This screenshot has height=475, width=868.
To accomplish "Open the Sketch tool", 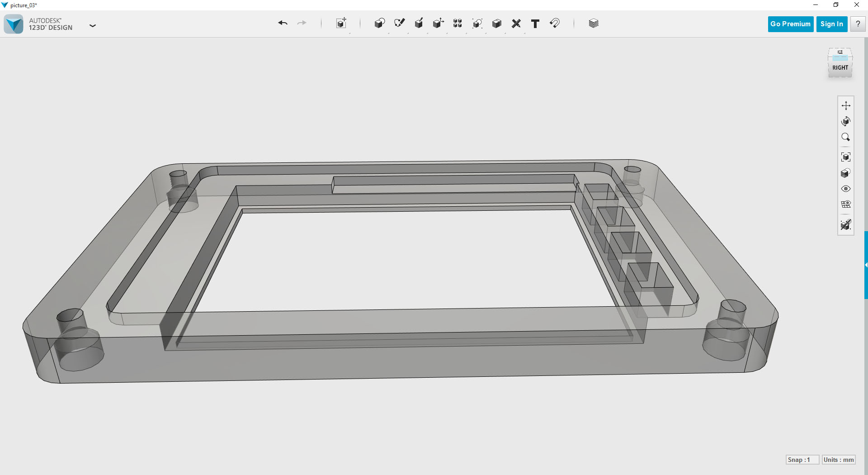I will click(399, 23).
